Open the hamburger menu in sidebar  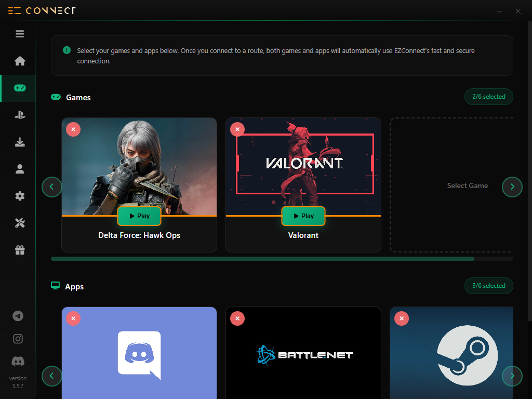pos(20,34)
